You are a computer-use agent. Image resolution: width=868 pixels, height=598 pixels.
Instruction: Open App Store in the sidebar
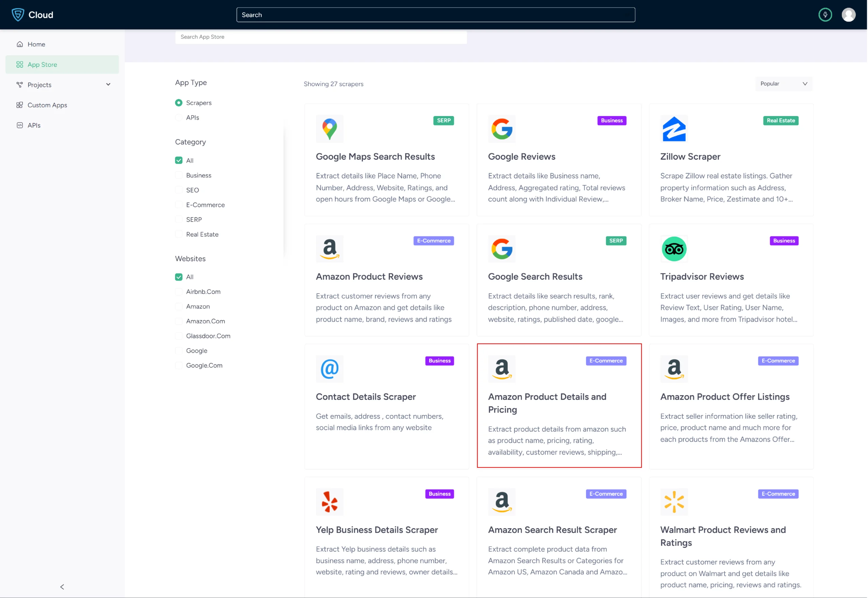(62, 64)
